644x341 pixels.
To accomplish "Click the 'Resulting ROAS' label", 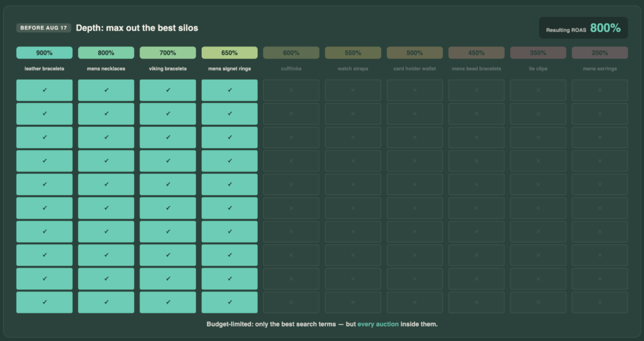I will point(566,30).
